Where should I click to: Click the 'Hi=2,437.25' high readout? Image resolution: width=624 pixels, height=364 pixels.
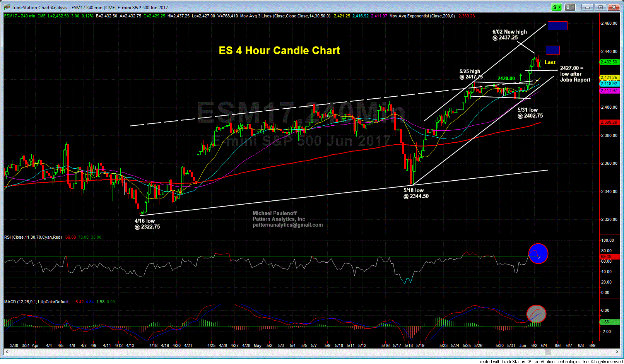(x=178, y=16)
